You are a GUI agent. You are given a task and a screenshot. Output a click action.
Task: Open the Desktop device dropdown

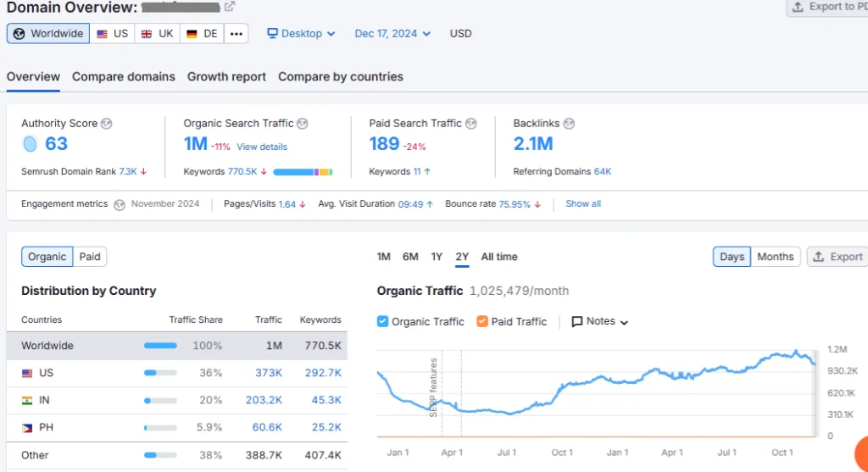pos(301,34)
